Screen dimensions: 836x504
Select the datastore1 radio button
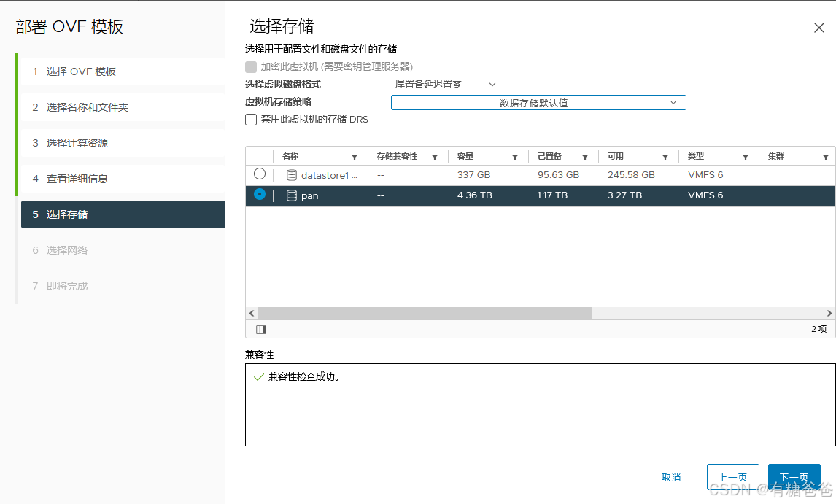(260, 174)
